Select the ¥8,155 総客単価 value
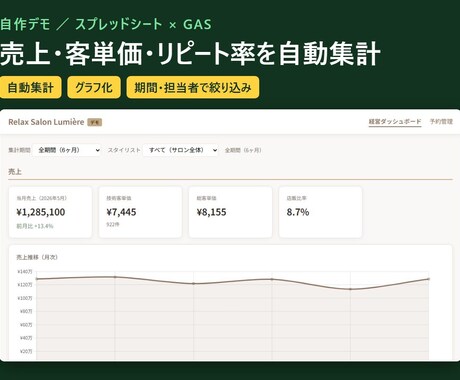Image resolution: width=460 pixels, height=380 pixels. (211, 212)
